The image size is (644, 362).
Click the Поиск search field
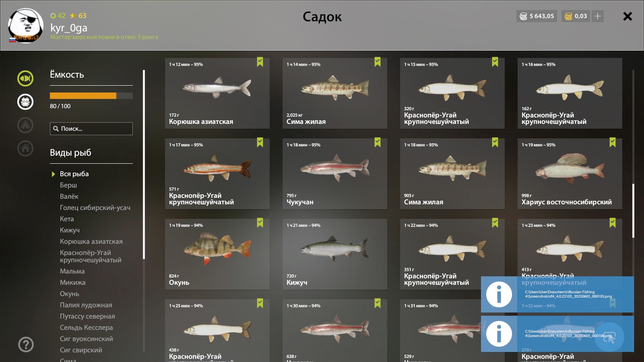point(91,129)
